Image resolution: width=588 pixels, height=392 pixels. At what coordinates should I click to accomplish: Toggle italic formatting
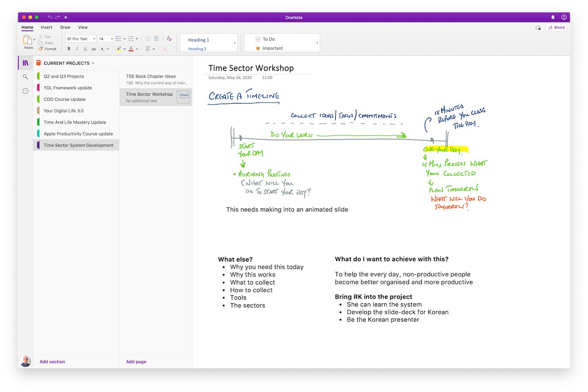click(77, 49)
